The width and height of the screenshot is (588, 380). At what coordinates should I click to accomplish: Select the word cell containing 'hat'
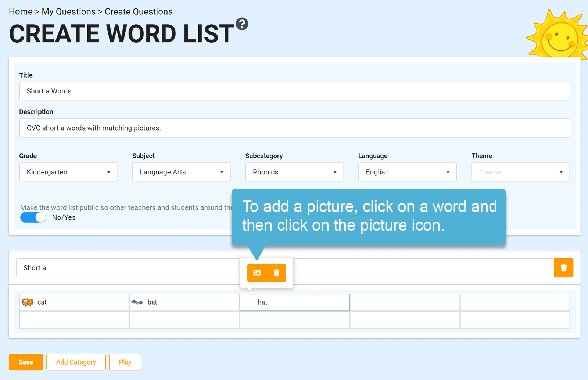click(x=294, y=302)
